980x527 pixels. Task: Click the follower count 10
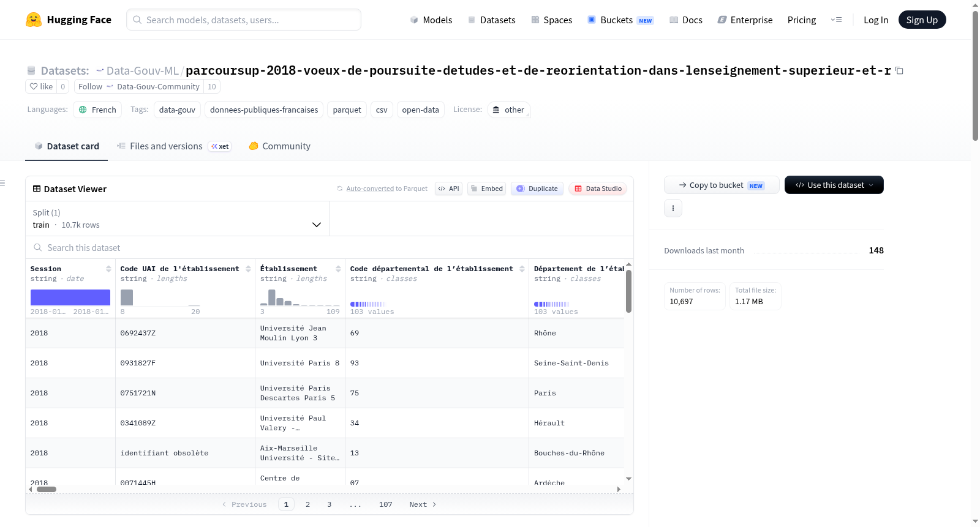(x=212, y=86)
